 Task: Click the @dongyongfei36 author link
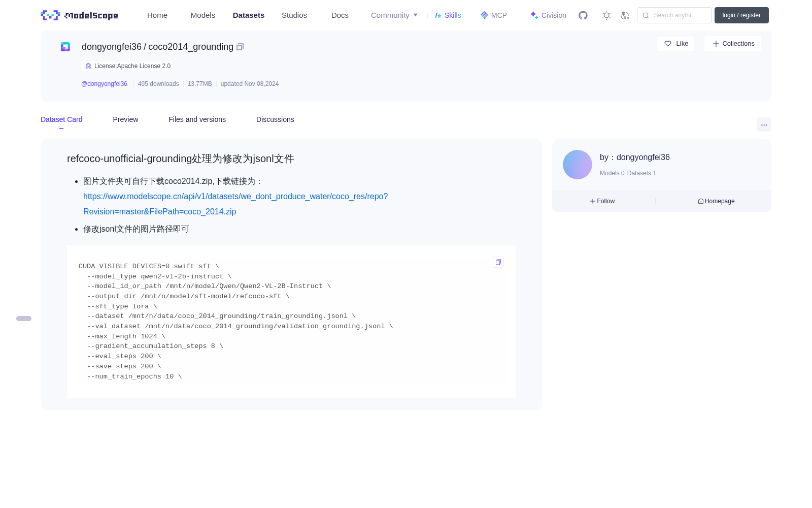[x=104, y=84]
